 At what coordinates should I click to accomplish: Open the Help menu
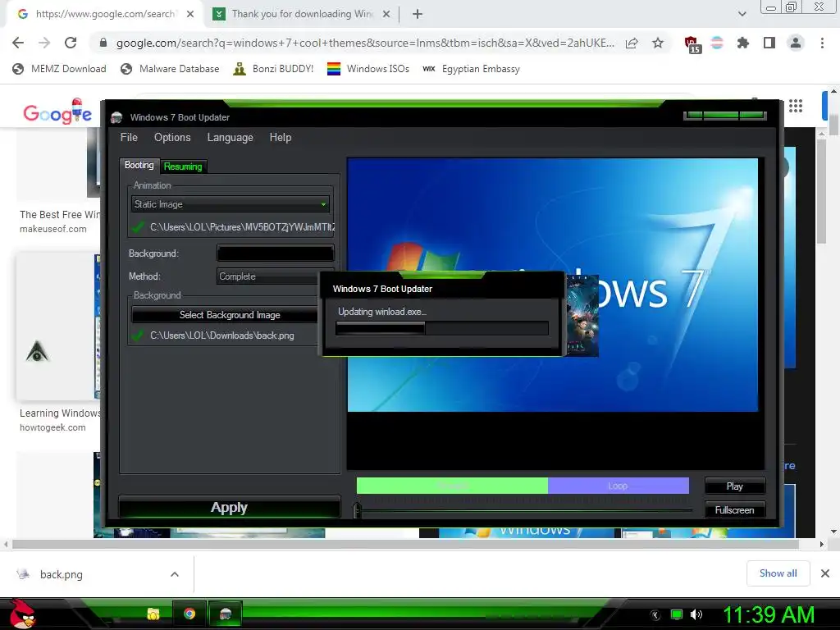tap(281, 137)
